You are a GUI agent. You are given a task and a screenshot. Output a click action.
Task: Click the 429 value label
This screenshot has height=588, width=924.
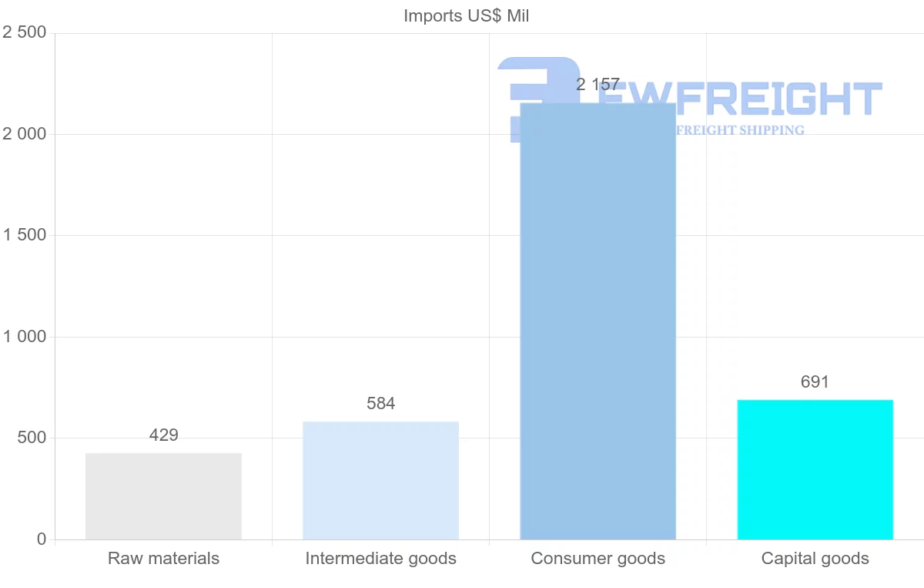click(x=163, y=435)
